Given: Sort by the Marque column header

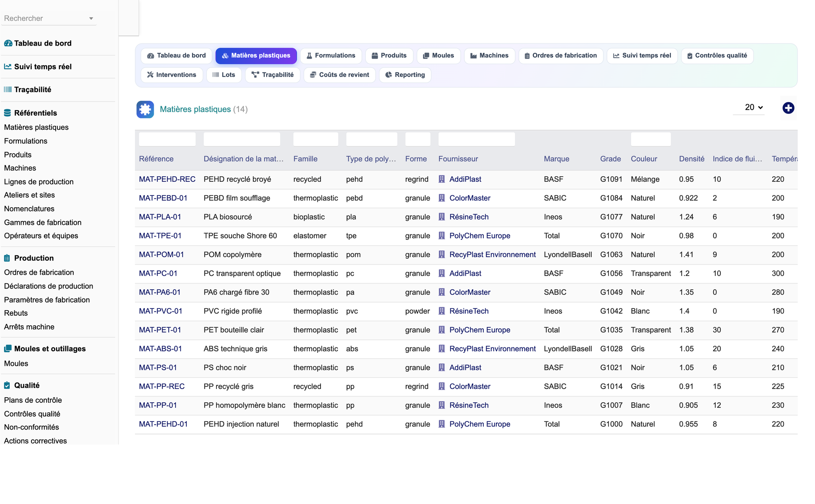Looking at the screenshot, I should pos(557,159).
